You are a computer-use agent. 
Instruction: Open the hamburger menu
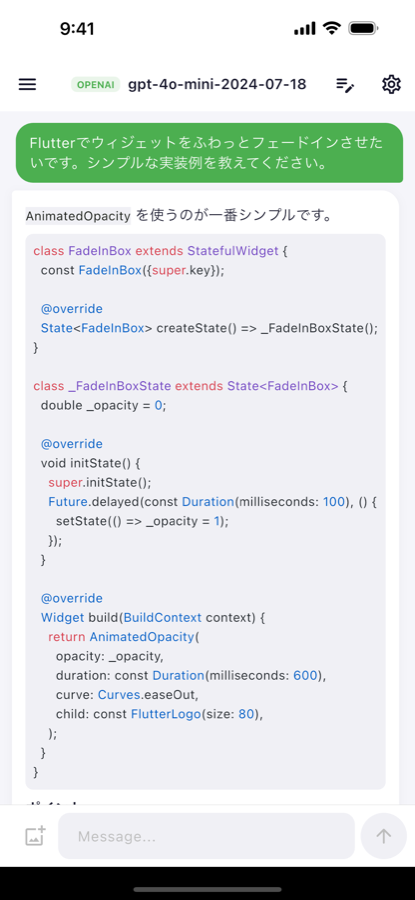[x=27, y=84]
